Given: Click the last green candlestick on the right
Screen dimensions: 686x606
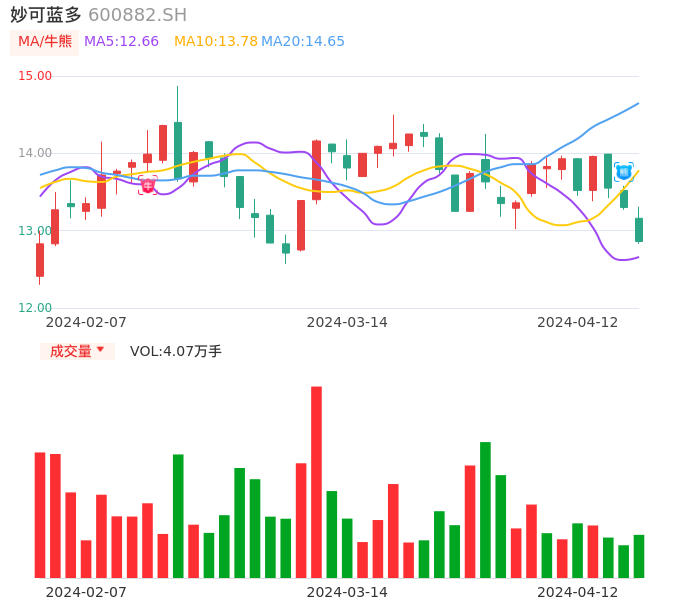Looking at the screenshot, I should point(639,229).
